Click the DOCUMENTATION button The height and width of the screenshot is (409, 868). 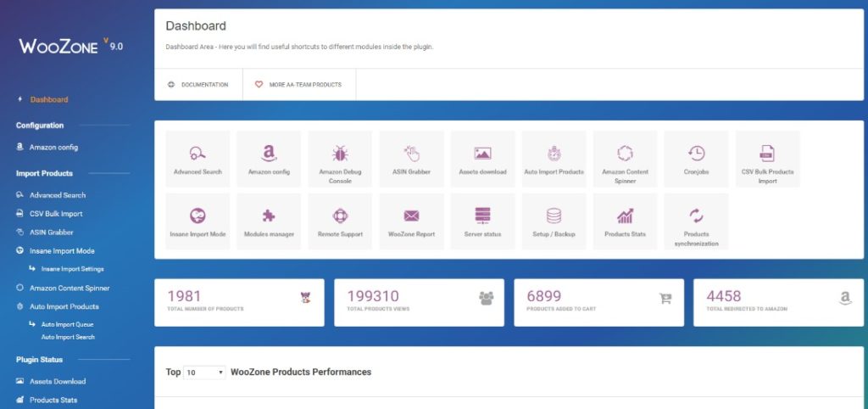(x=198, y=85)
